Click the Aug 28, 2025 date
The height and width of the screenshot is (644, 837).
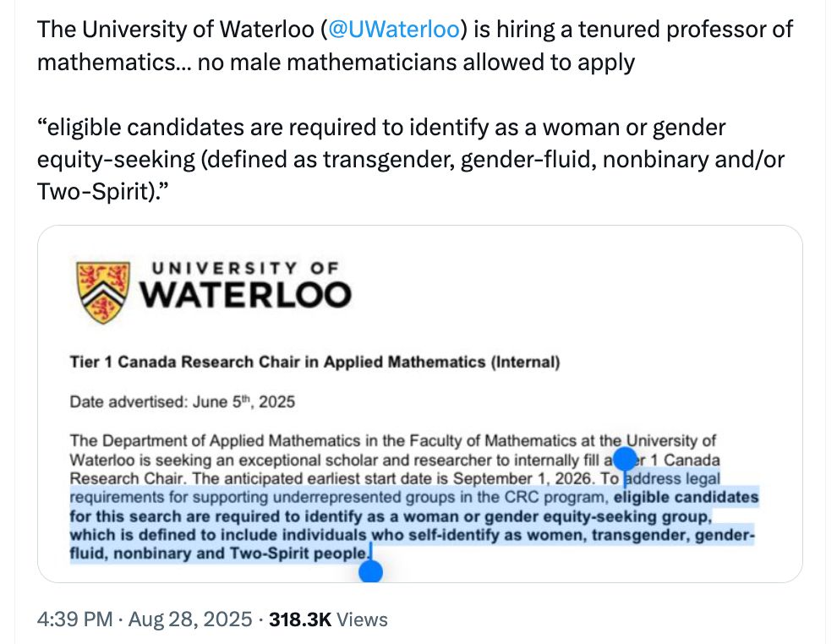point(190,619)
